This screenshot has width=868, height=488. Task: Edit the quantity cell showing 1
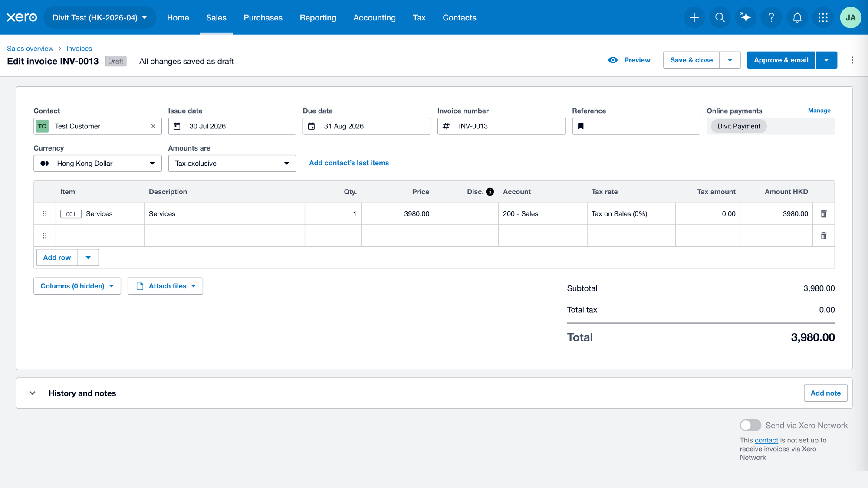point(333,214)
